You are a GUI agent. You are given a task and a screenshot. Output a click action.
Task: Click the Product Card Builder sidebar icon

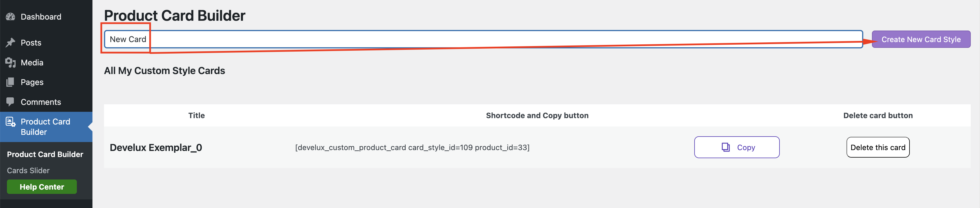coord(10,122)
